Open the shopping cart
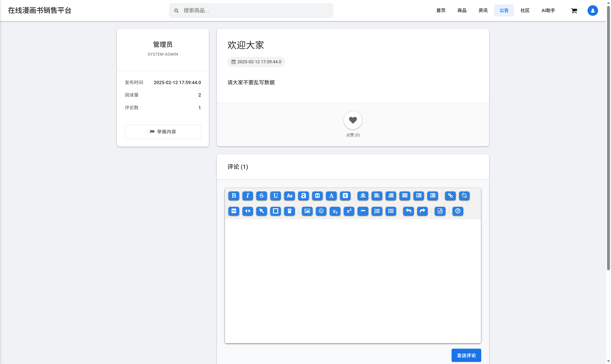This screenshot has width=611, height=364. [x=574, y=11]
